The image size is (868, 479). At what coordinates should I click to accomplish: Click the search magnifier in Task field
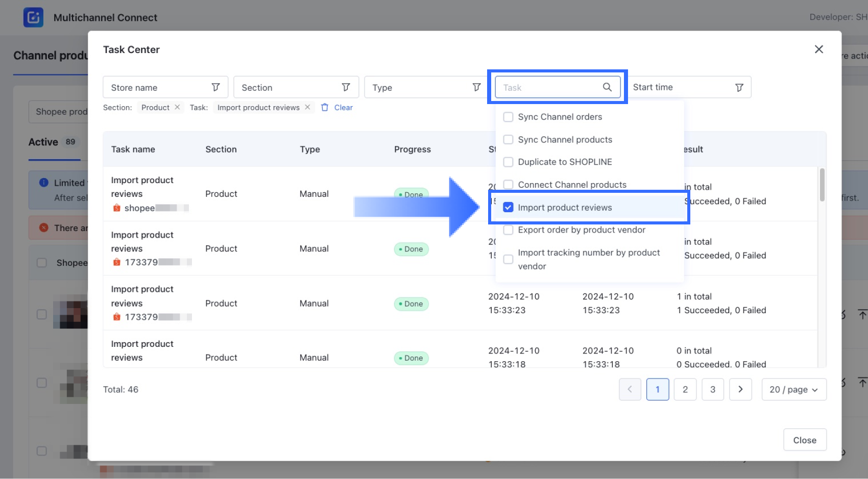point(607,87)
